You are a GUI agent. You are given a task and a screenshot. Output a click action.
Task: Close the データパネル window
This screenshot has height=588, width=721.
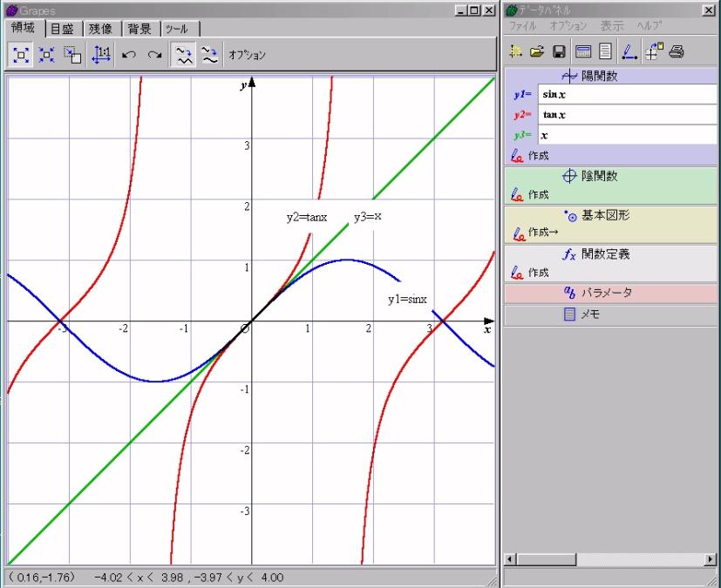[x=710, y=10]
